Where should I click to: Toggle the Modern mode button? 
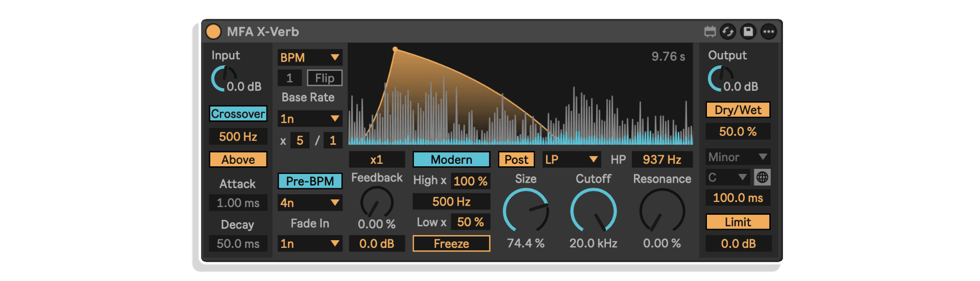[x=451, y=160]
